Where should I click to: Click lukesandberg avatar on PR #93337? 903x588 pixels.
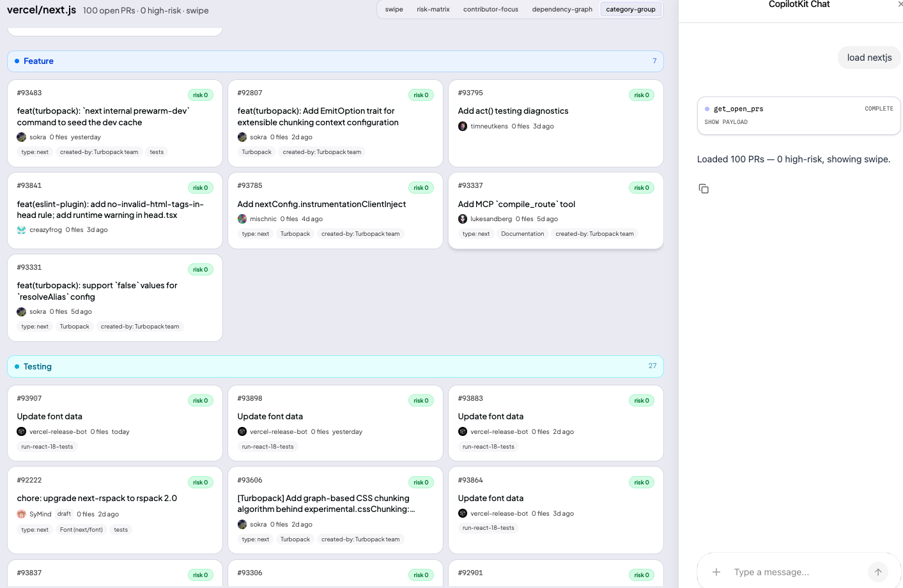(x=463, y=219)
